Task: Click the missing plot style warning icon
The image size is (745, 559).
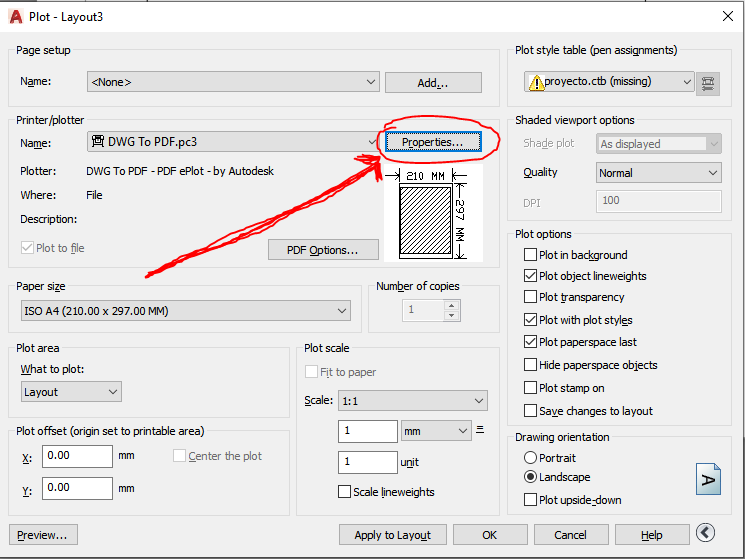Action: click(536, 83)
